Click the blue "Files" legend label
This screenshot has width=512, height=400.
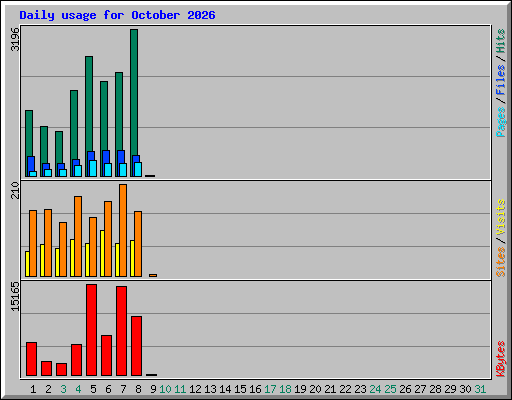(501, 80)
